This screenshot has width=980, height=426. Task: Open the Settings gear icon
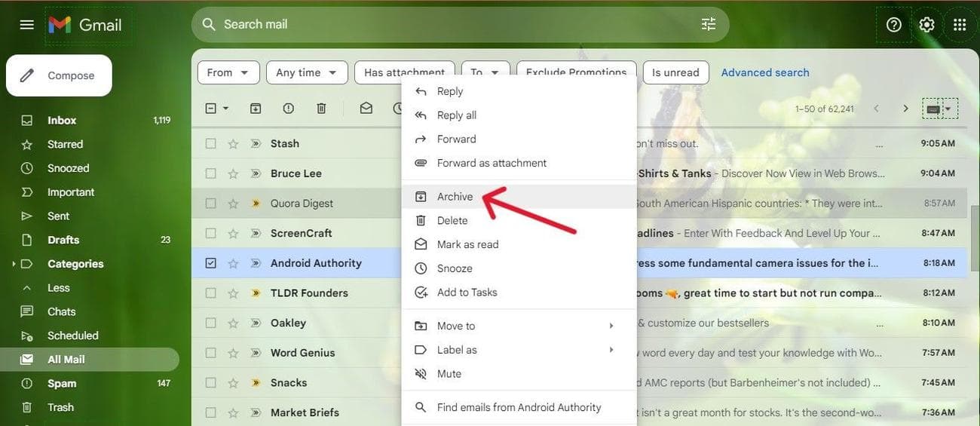tap(926, 25)
